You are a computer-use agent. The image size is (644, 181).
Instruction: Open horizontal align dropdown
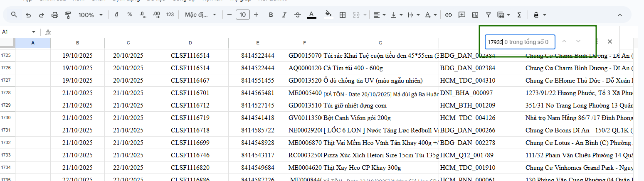(x=379, y=15)
